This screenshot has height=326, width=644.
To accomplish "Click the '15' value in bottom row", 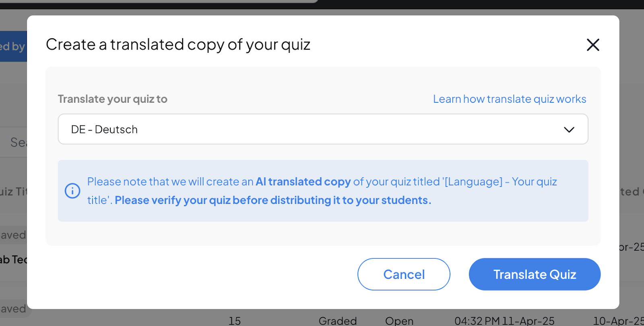I will pyautogui.click(x=234, y=321).
